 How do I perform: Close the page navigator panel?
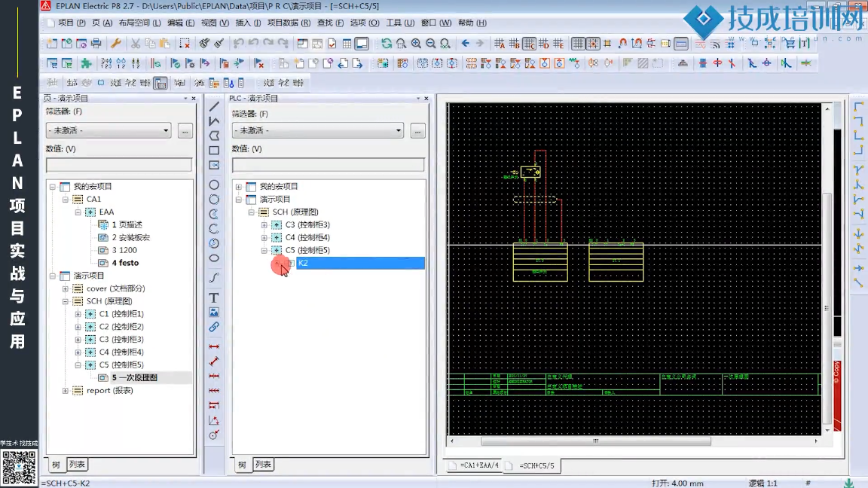click(x=194, y=98)
